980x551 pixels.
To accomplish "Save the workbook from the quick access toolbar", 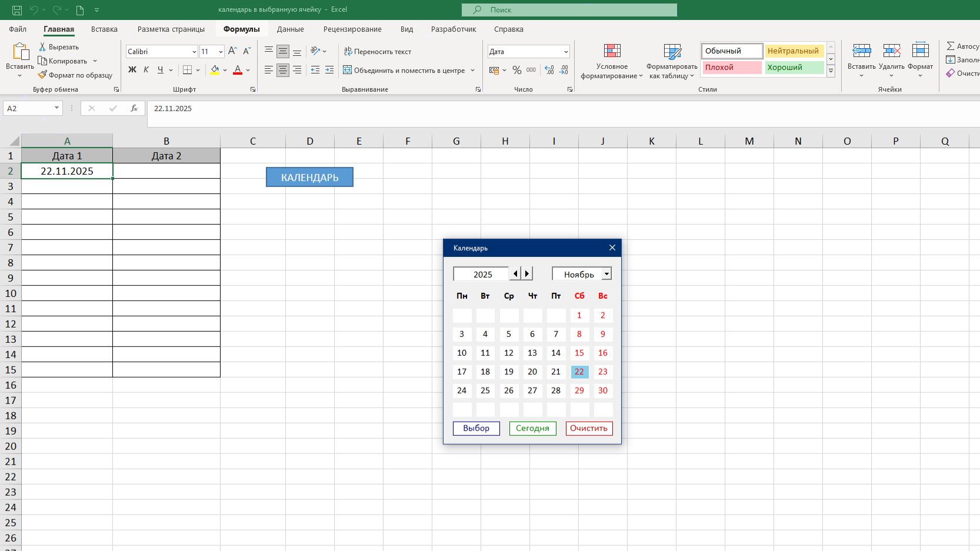I will click(x=17, y=10).
